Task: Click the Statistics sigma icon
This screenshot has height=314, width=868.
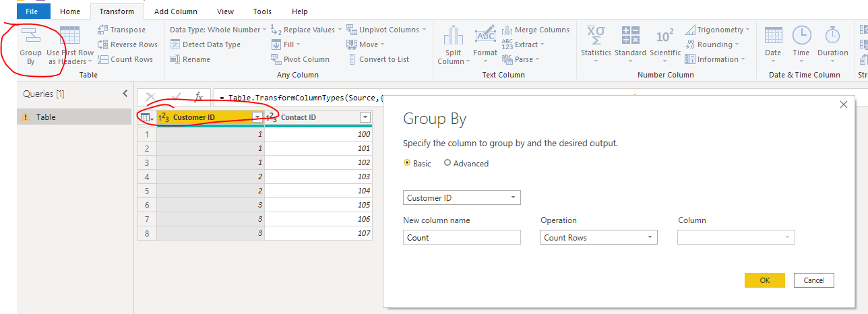Action: pyautogui.click(x=596, y=35)
